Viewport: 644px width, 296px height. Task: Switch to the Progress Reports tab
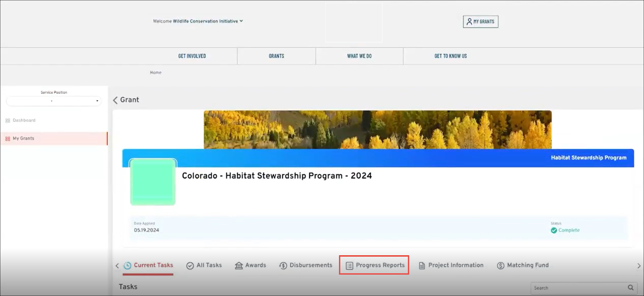click(x=374, y=265)
